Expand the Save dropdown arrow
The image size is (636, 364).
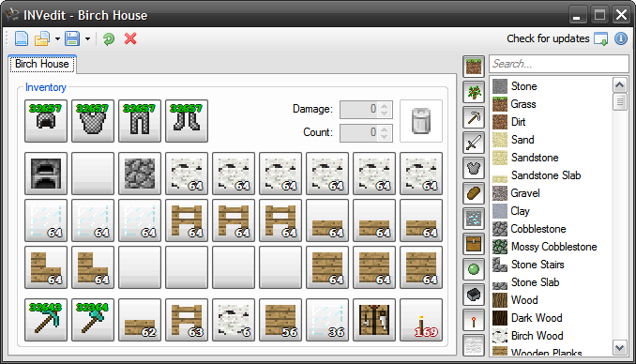click(87, 39)
